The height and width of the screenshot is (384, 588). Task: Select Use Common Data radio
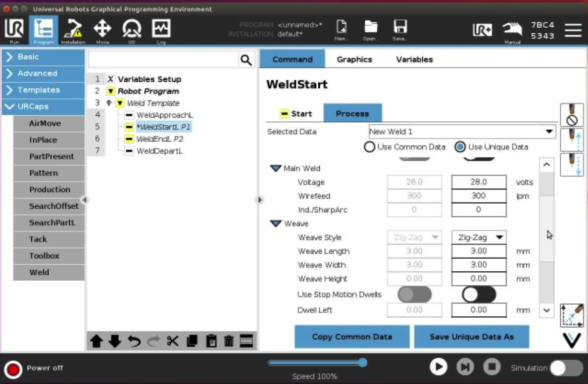pyautogui.click(x=369, y=147)
